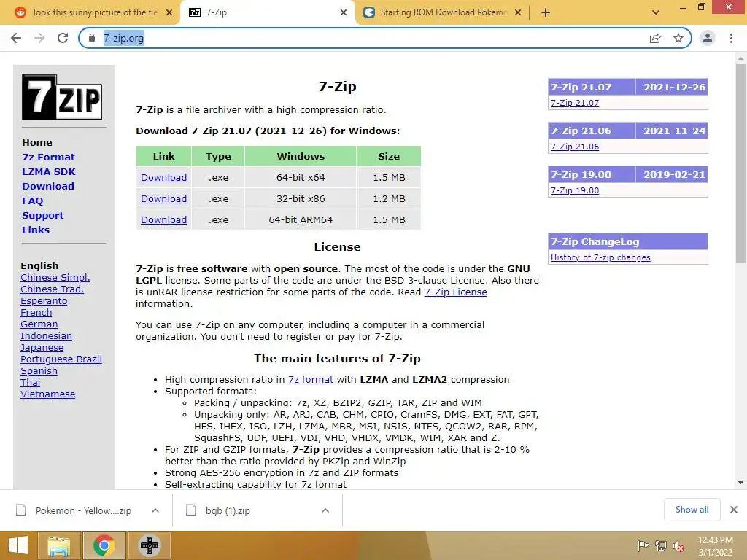
Task: Close the downloads bar
Action: [734, 510]
